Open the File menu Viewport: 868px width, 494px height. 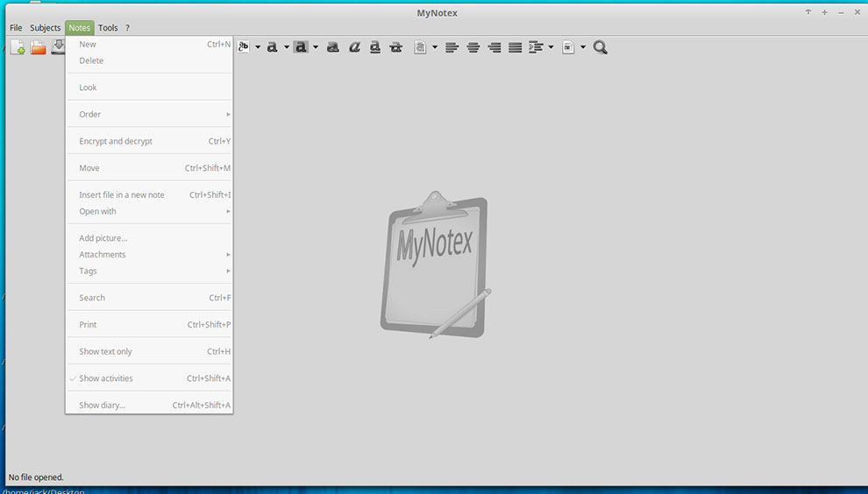(x=16, y=28)
